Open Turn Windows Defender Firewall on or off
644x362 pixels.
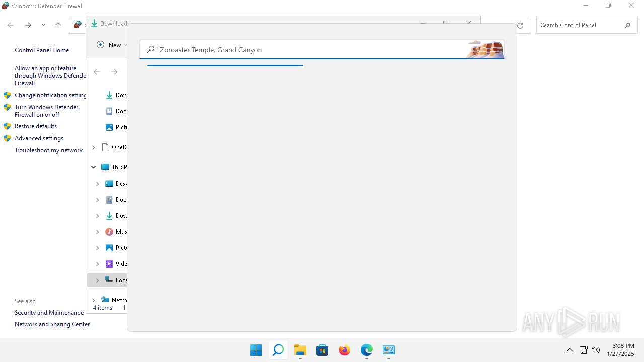[x=47, y=111]
